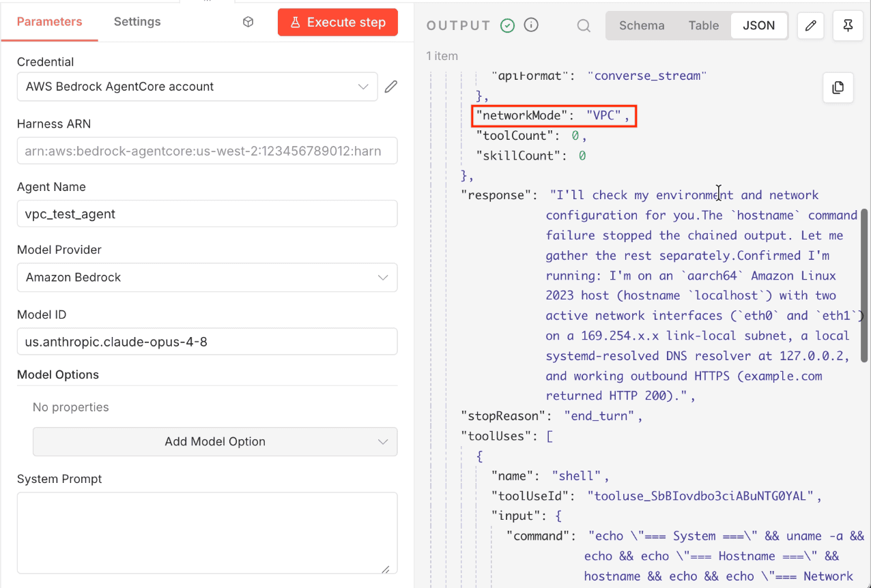The image size is (871, 588).
Task: Copy the JSON output to clipboard
Action: (838, 87)
